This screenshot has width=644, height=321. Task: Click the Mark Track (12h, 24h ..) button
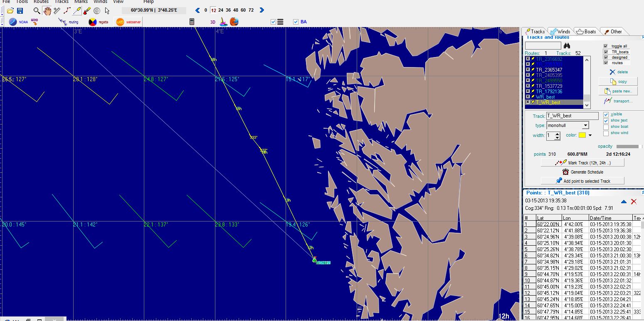[582, 163]
